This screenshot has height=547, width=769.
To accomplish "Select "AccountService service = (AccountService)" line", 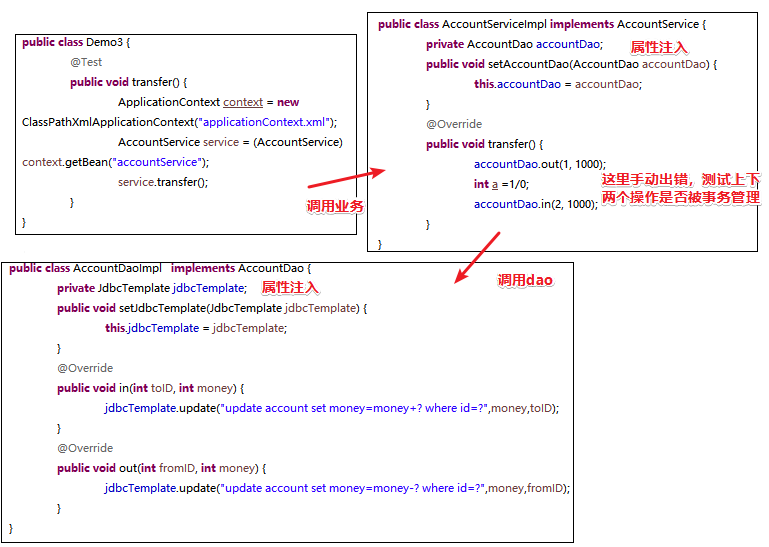I will [x=230, y=142].
